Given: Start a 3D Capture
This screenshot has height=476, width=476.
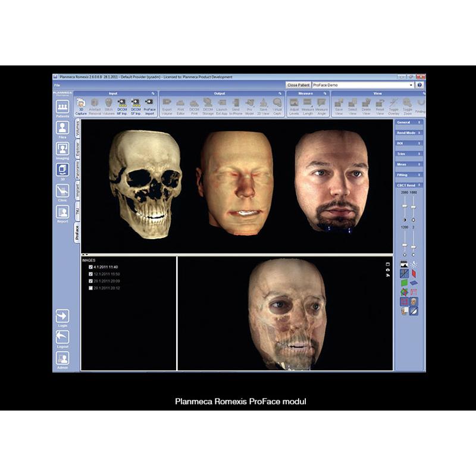Looking at the screenshot, I should (x=81, y=107).
